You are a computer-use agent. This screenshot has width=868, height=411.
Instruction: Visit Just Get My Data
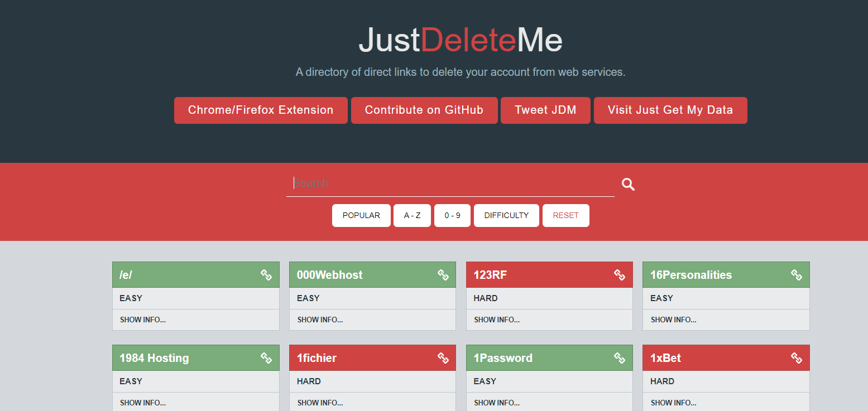click(670, 110)
